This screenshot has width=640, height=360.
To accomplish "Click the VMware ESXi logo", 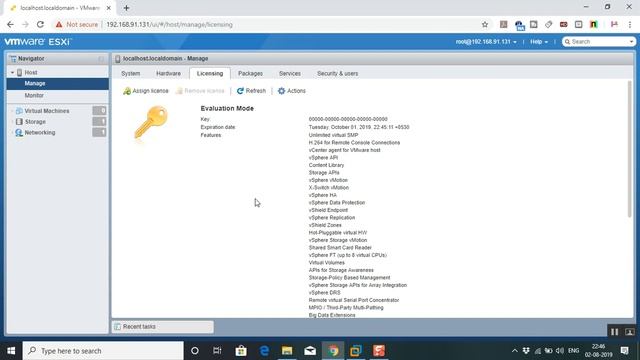I will point(38,42).
